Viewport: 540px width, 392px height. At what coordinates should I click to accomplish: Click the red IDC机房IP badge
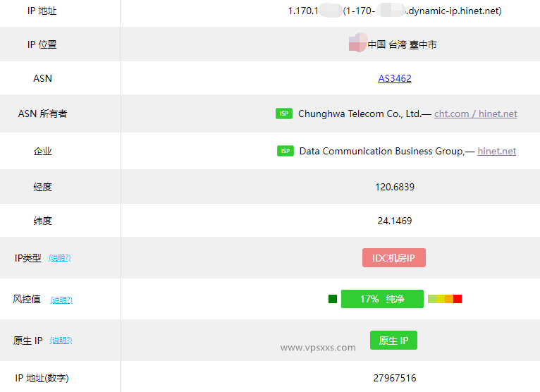point(394,258)
